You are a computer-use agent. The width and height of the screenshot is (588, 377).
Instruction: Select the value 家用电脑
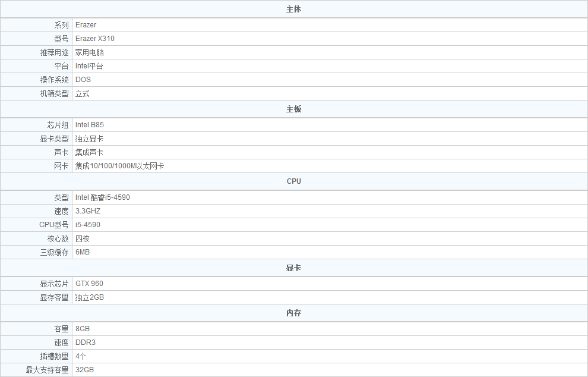click(89, 52)
